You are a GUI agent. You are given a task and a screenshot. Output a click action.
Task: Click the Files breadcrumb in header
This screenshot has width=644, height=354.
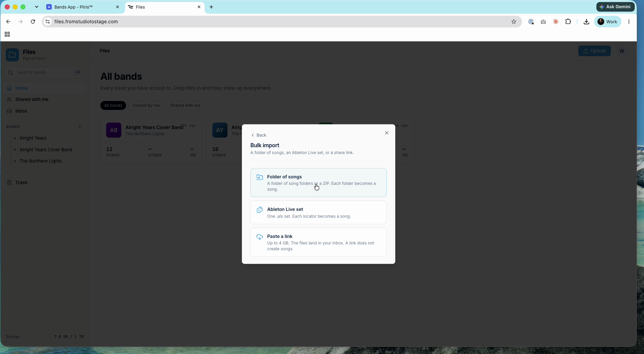[105, 51]
